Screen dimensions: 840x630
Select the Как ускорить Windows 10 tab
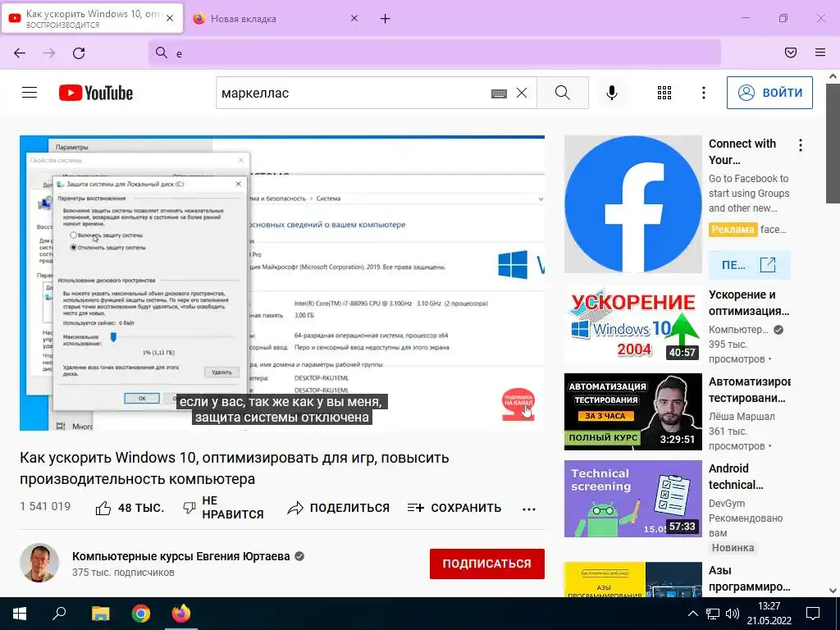pos(93,19)
